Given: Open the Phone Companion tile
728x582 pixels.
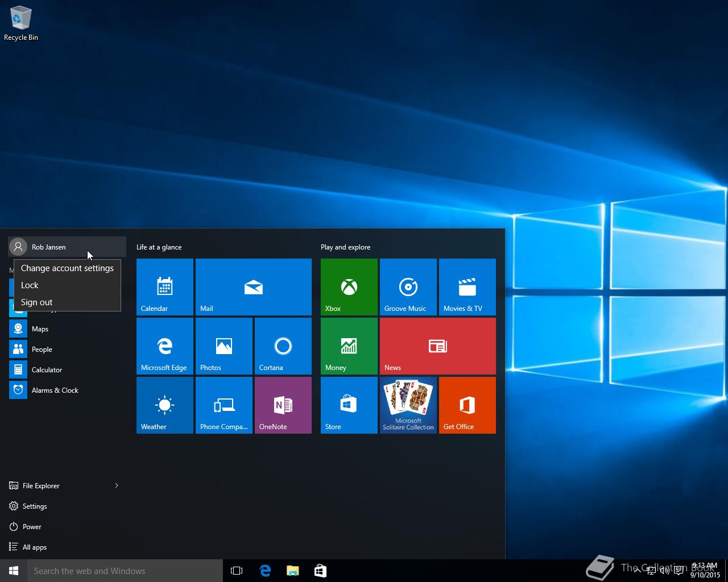Looking at the screenshot, I should click(x=224, y=405).
